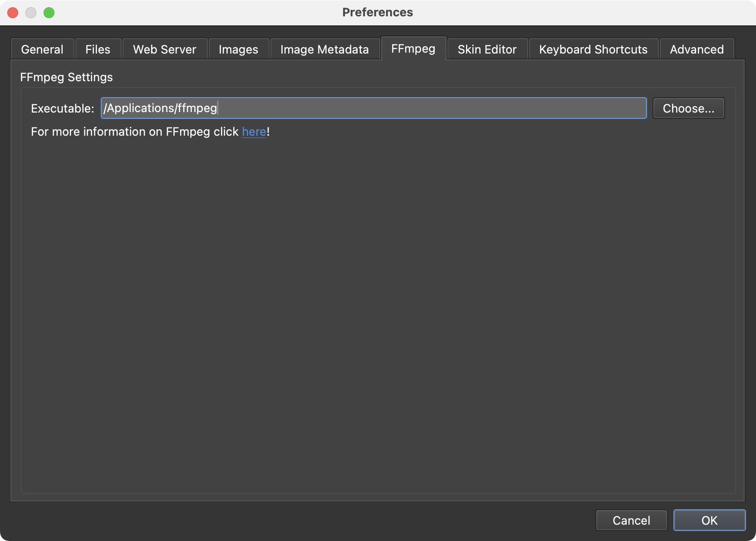Open the Image Metadata tab
Image resolution: width=756 pixels, height=541 pixels.
point(324,49)
